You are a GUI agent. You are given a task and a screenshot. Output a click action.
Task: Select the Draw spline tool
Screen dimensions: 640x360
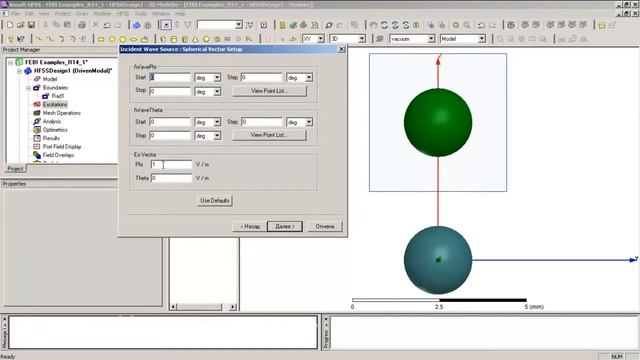[x=50, y=39]
